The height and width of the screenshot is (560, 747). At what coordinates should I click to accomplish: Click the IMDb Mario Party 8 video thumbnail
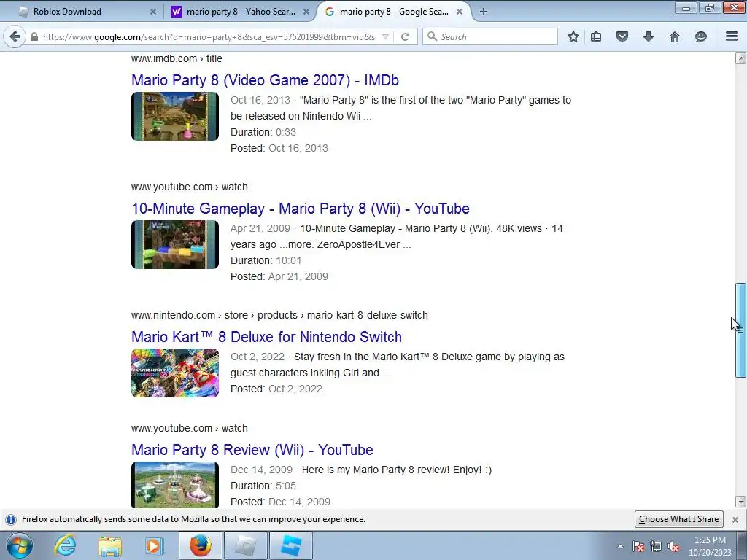point(175,116)
